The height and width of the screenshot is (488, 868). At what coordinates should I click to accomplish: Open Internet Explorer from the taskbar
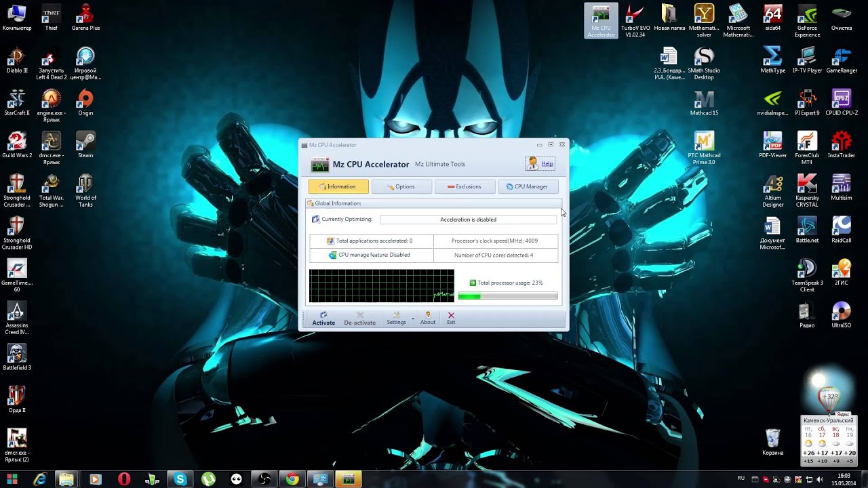[40, 479]
